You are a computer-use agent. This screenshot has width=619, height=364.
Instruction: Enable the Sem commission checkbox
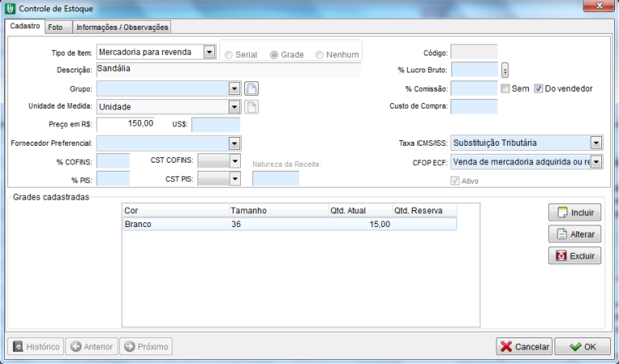coord(505,89)
